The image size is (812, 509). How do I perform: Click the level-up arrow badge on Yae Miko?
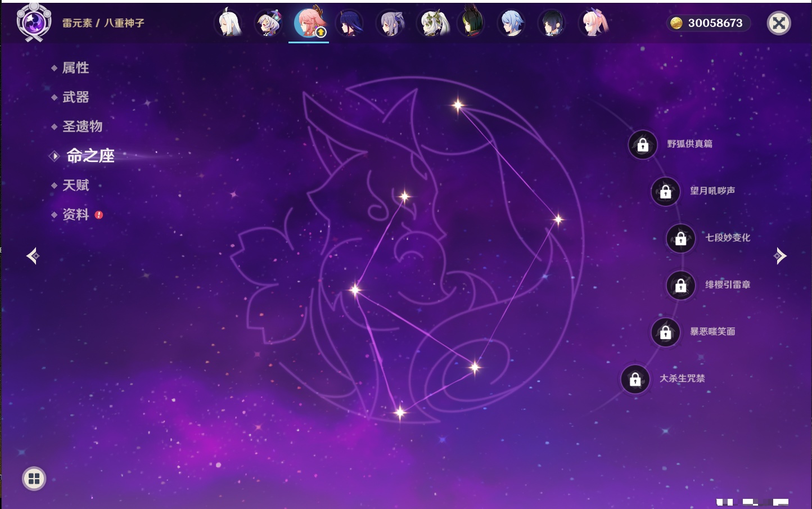coord(321,33)
